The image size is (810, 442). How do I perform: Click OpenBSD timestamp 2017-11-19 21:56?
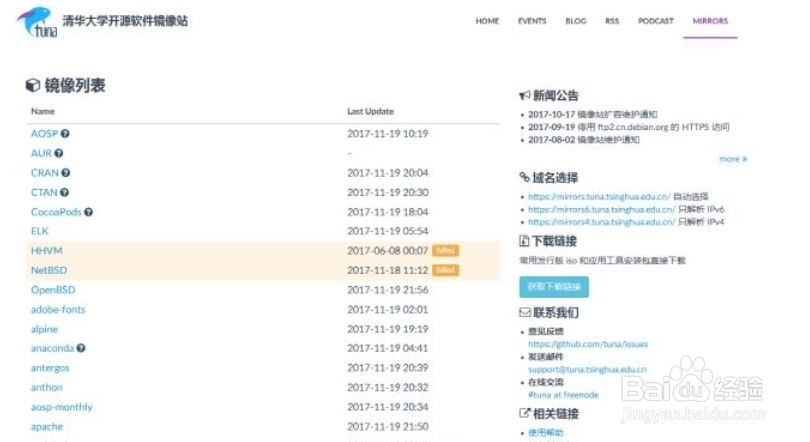[x=387, y=290]
